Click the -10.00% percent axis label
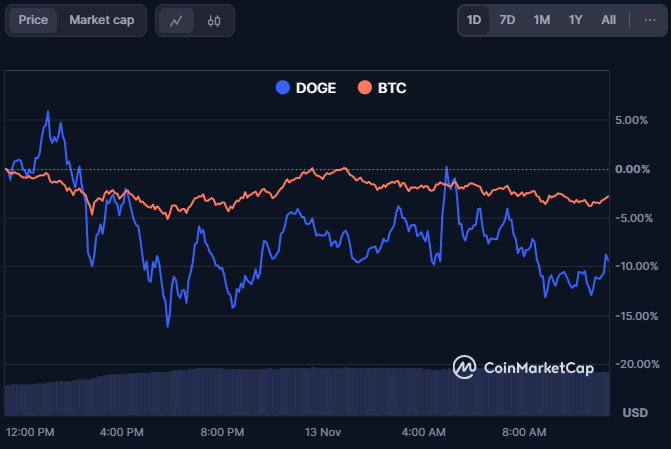The height and width of the screenshot is (449, 671). pyautogui.click(x=636, y=266)
